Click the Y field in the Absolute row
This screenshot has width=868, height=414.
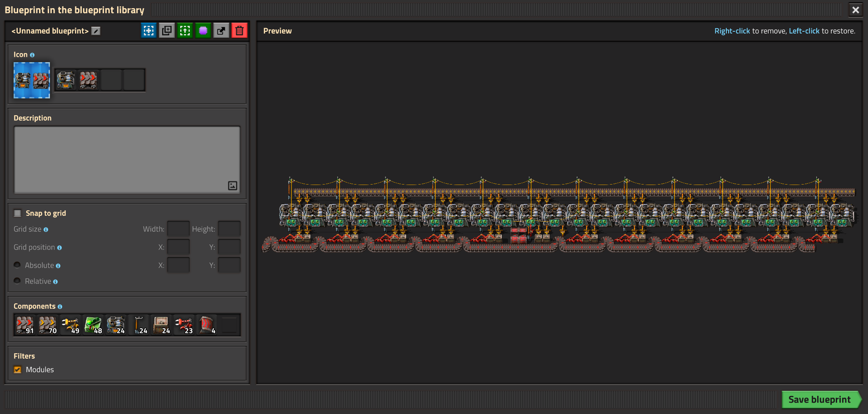point(229,265)
